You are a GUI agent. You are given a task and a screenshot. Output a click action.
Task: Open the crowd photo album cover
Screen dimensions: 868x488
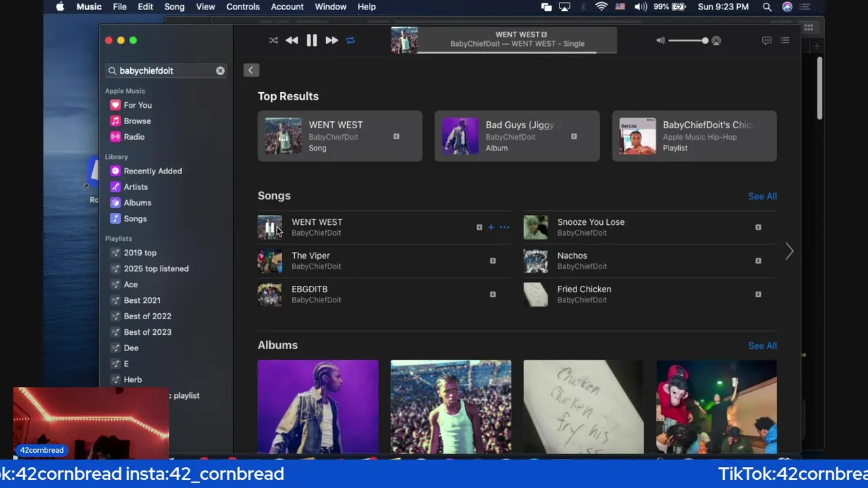click(x=451, y=406)
